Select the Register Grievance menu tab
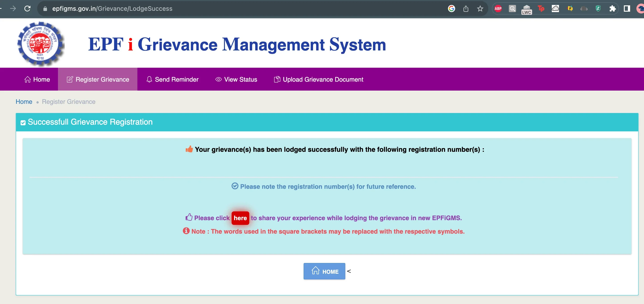 click(x=98, y=79)
